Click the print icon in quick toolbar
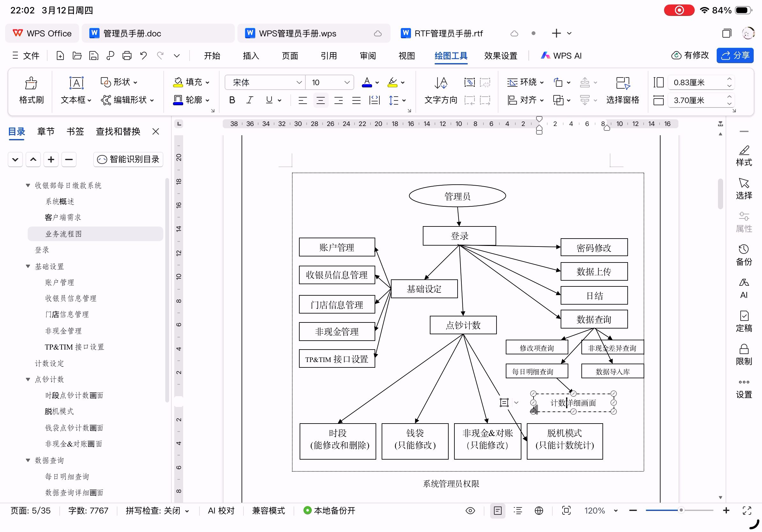The height and width of the screenshot is (532, 762). coord(127,56)
